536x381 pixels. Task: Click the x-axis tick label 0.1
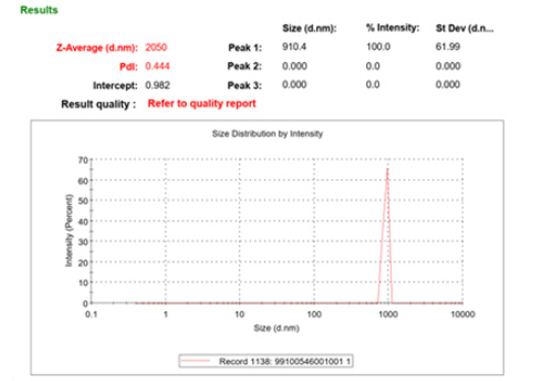(91, 314)
